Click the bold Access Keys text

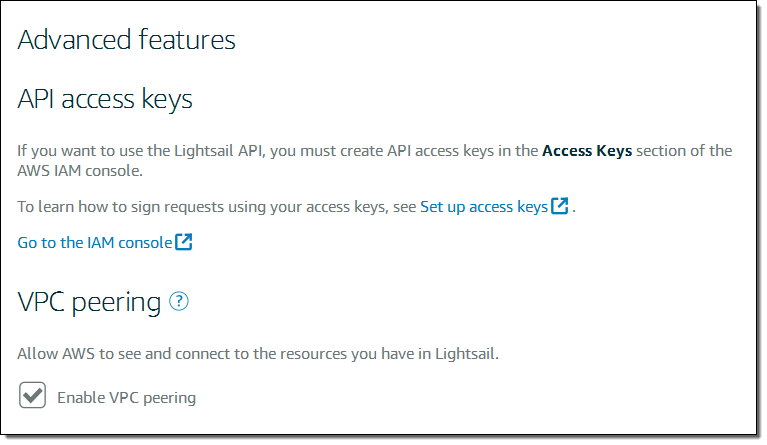point(587,151)
